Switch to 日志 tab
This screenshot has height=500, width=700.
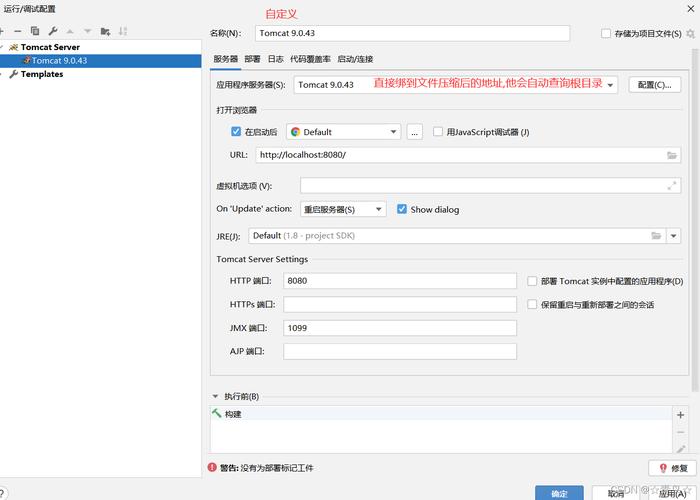pyautogui.click(x=275, y=59)
